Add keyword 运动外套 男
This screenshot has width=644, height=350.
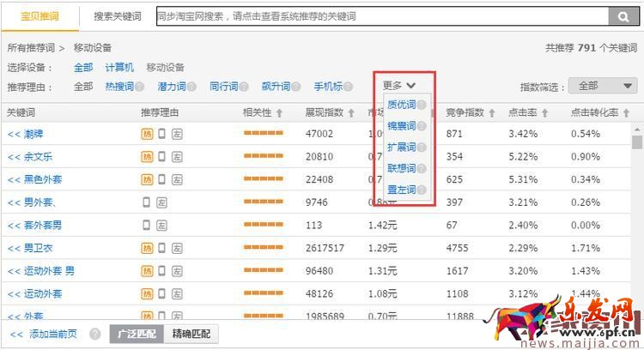[x=41, y=271]
